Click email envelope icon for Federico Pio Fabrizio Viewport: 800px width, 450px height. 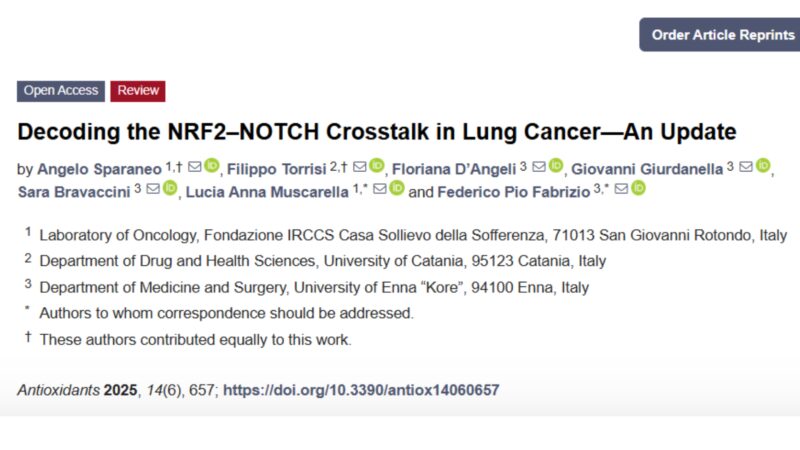click(621, 189)
